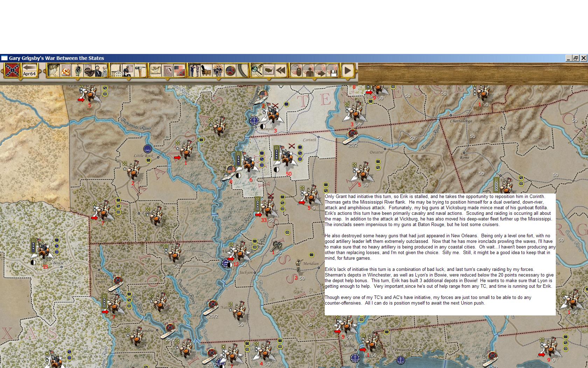Click the Apr64 date label
This screenshot has height=368, width=588.
(x=29, y=74)
